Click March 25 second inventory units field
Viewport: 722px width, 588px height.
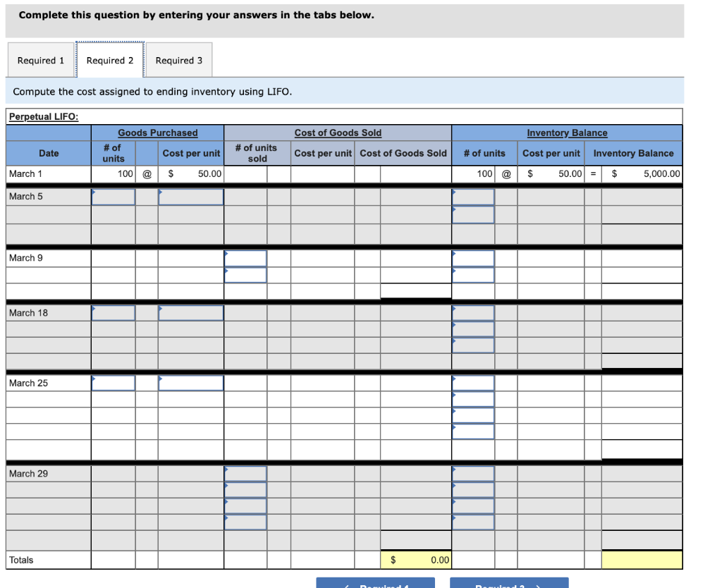473,399
